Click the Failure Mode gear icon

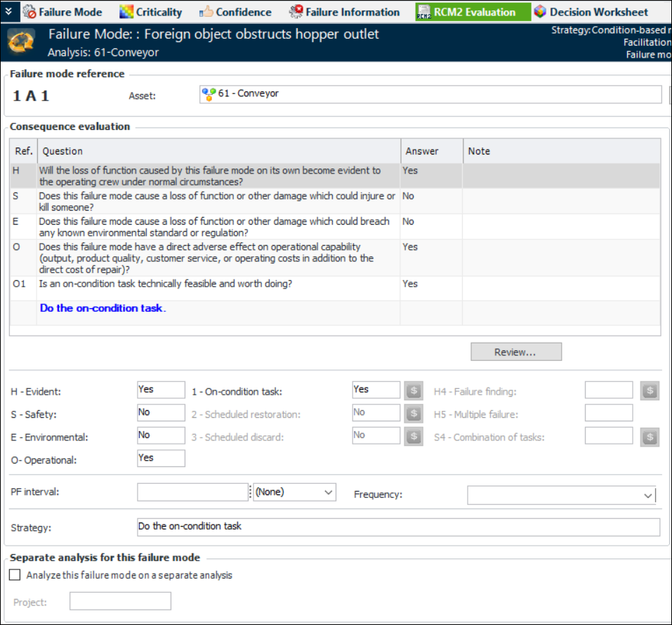point(29,11)
